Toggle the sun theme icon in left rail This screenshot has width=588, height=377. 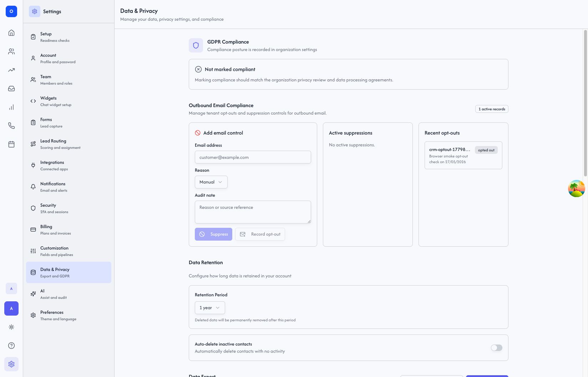(x=11, y=327)
